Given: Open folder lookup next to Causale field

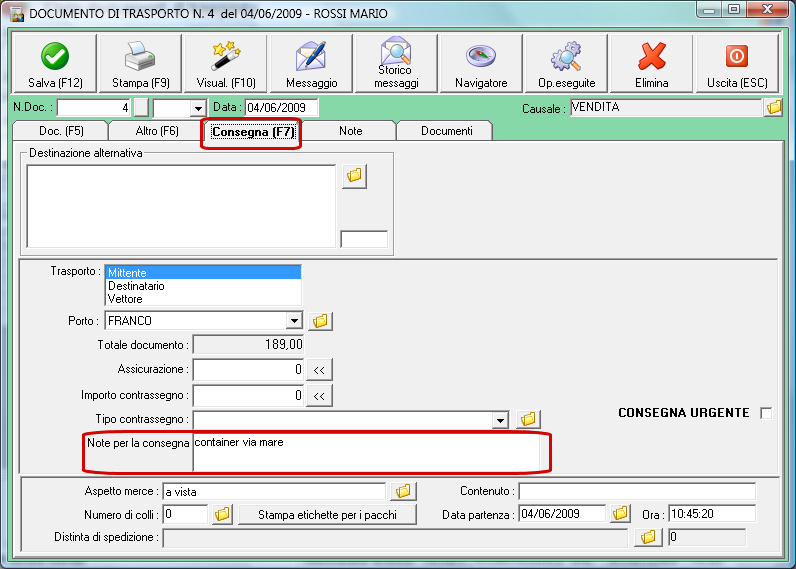Looking at the screenshot, I should [x=774, y=107].
